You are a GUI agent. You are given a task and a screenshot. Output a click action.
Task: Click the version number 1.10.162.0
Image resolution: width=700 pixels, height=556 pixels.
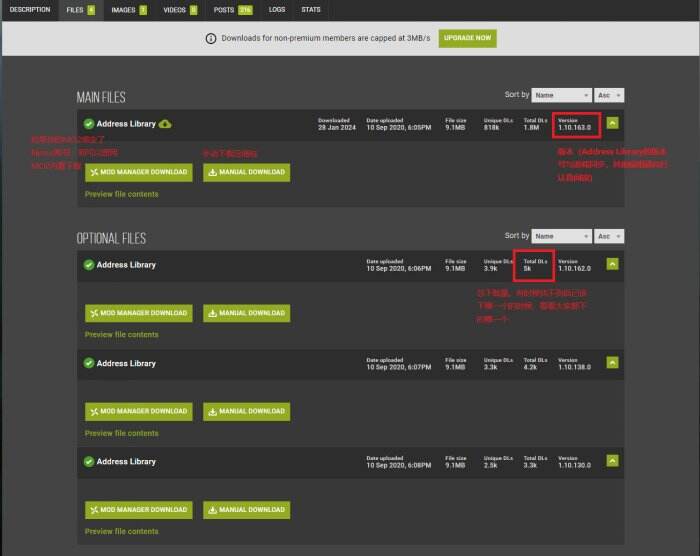(575, 269)
